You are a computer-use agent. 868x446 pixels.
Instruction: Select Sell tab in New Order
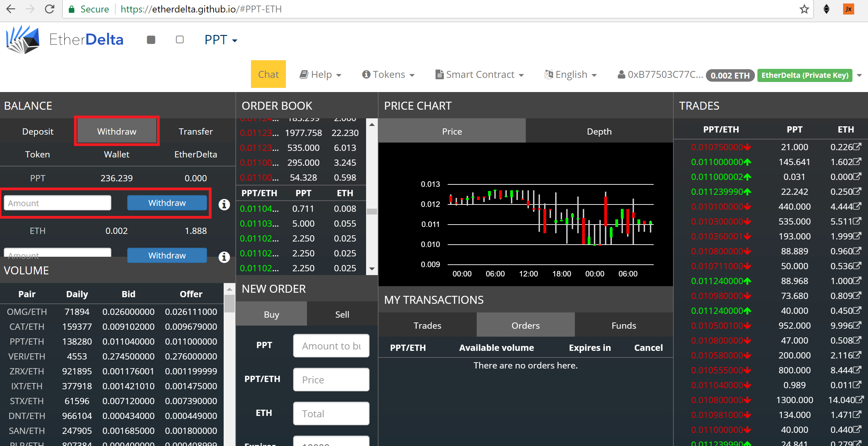[x=342, y=314]
